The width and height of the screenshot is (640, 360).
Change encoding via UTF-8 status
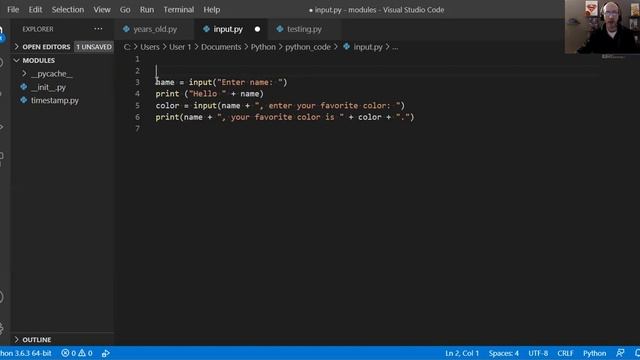(x=538, y=353)
